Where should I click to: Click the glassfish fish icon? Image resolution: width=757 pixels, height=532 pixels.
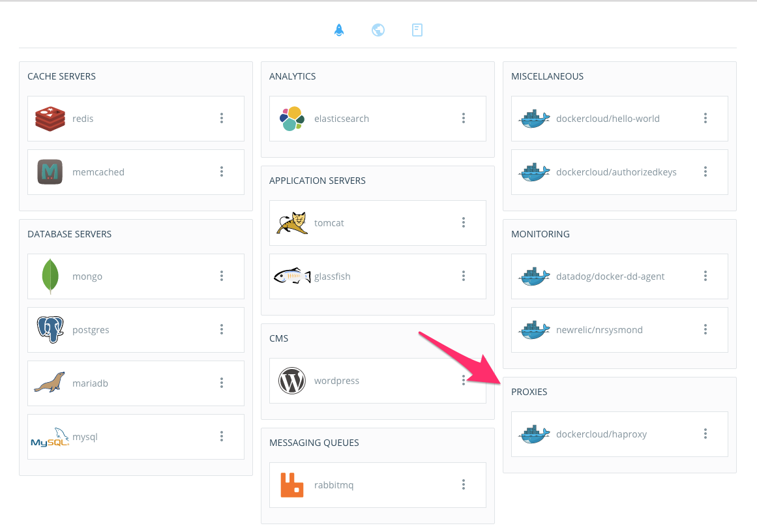click(292, 276)
